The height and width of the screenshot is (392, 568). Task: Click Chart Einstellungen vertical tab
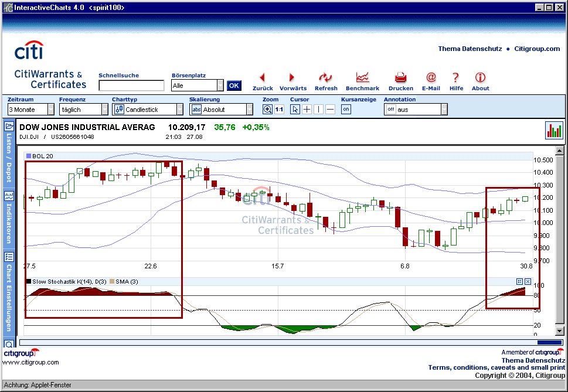(x=9, y=298)
